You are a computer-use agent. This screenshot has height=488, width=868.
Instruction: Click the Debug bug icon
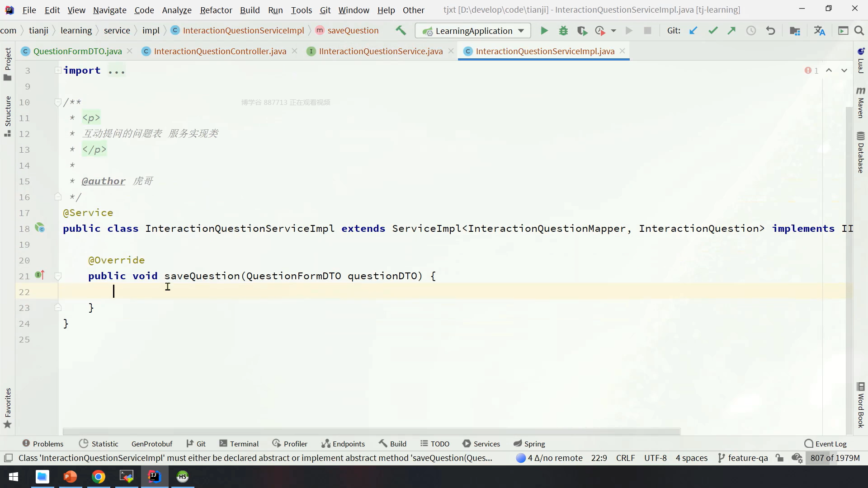(x=563, y=31)
